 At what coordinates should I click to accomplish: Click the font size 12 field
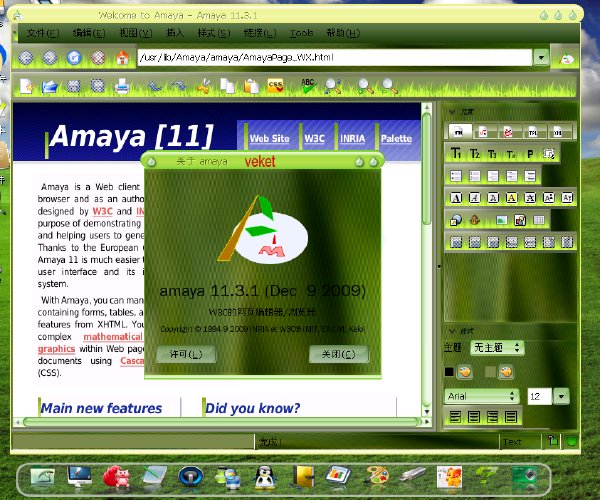(539, 396)
